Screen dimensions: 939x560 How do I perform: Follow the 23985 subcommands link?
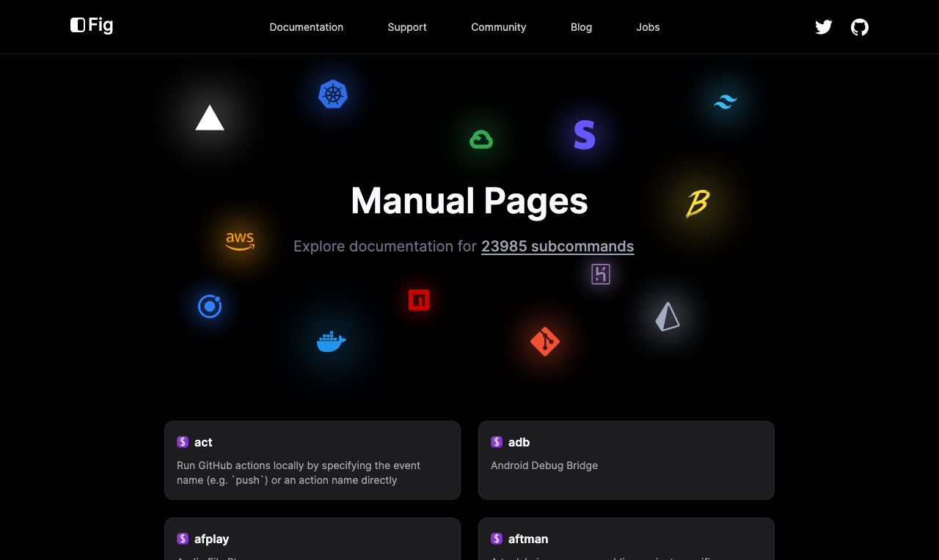coord(558,246)
